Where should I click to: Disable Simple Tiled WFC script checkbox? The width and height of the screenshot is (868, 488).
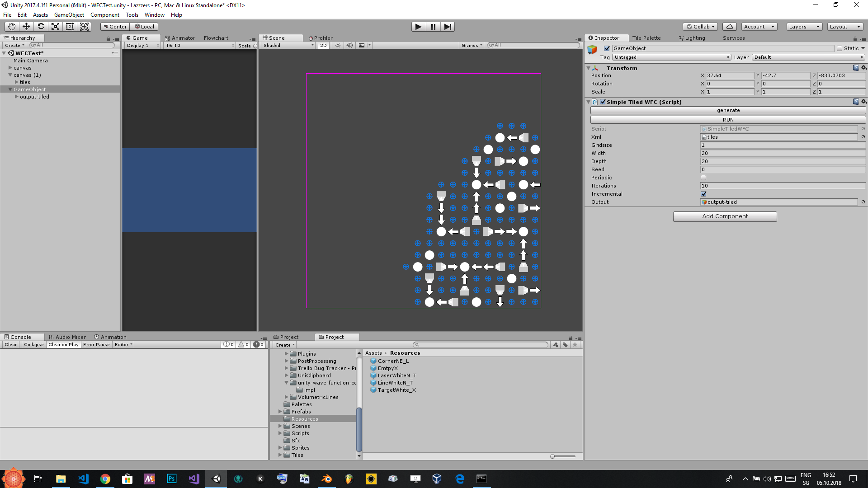point(603,102)
